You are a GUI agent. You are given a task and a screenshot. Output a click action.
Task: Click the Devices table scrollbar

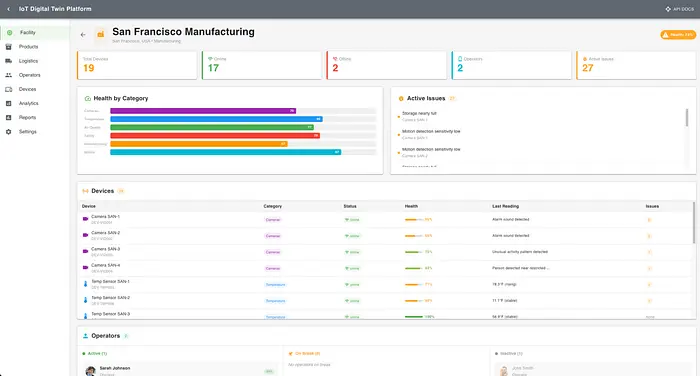[x=694, y=223]
